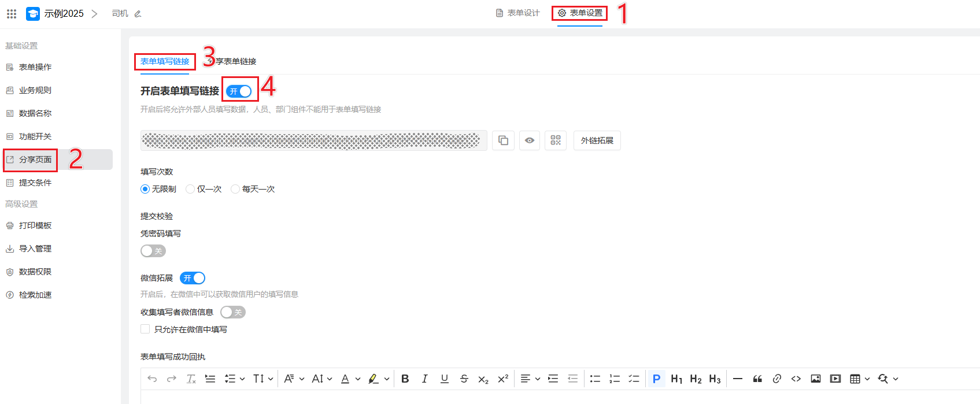Insert a blockquote in the editor

pos(757,379)
